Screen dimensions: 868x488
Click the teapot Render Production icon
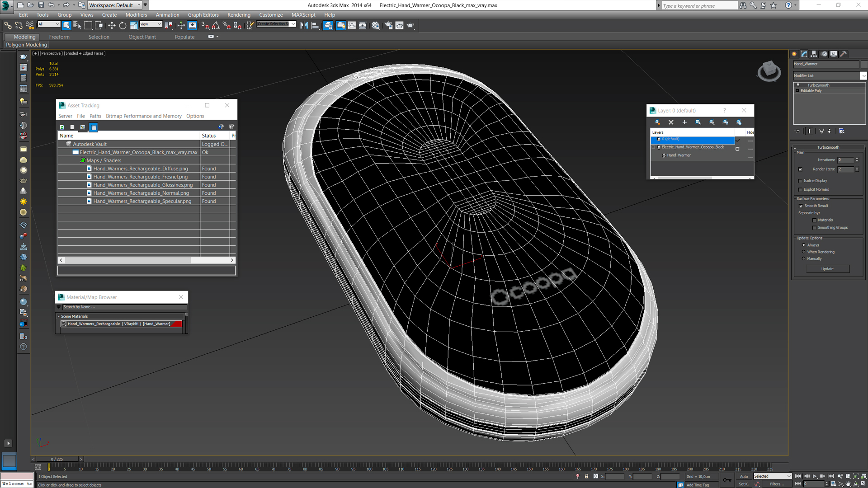[410, 25]
